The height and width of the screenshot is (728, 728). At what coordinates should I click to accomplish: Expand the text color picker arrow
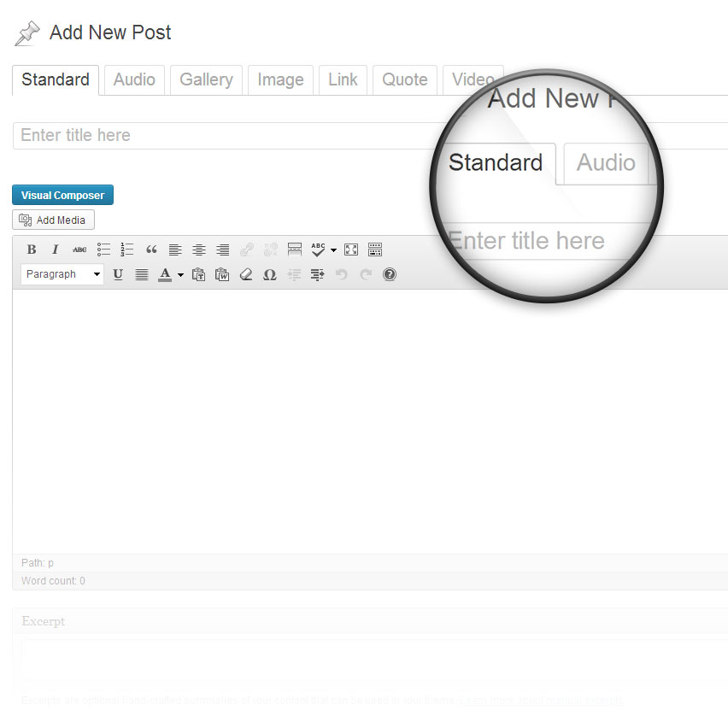(180, 275)
